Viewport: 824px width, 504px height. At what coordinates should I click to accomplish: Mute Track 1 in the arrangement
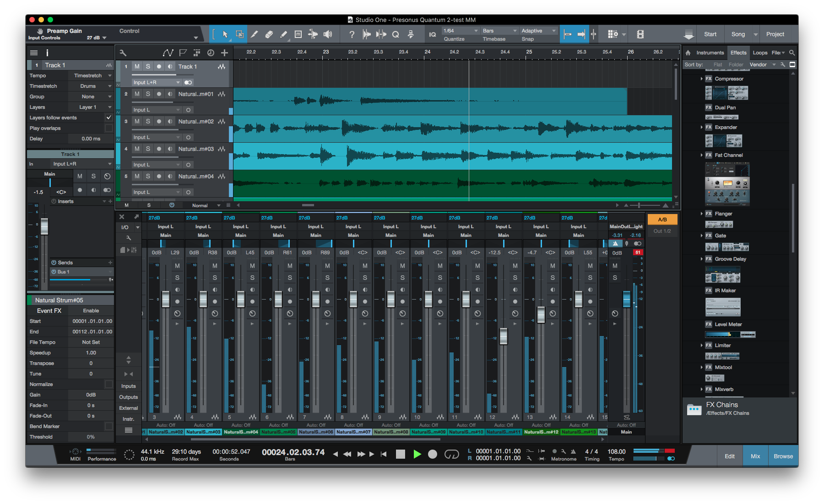point(137,66)
